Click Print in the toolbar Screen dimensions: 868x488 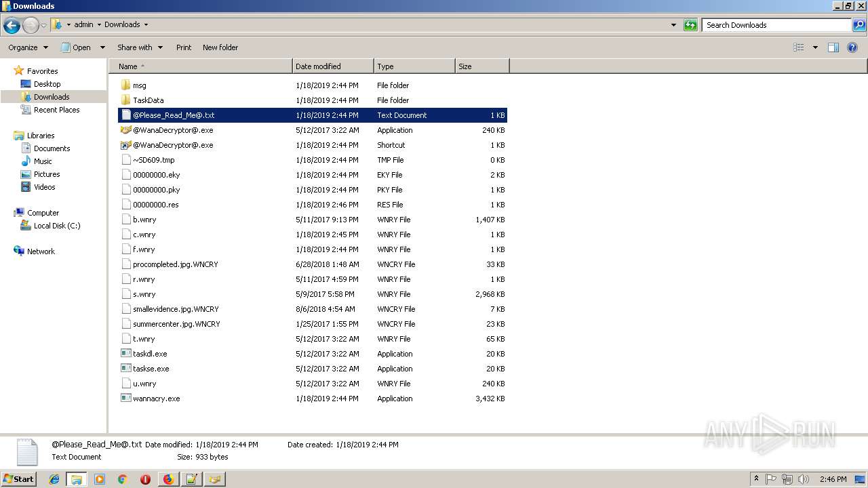click(x=184, y=47)
